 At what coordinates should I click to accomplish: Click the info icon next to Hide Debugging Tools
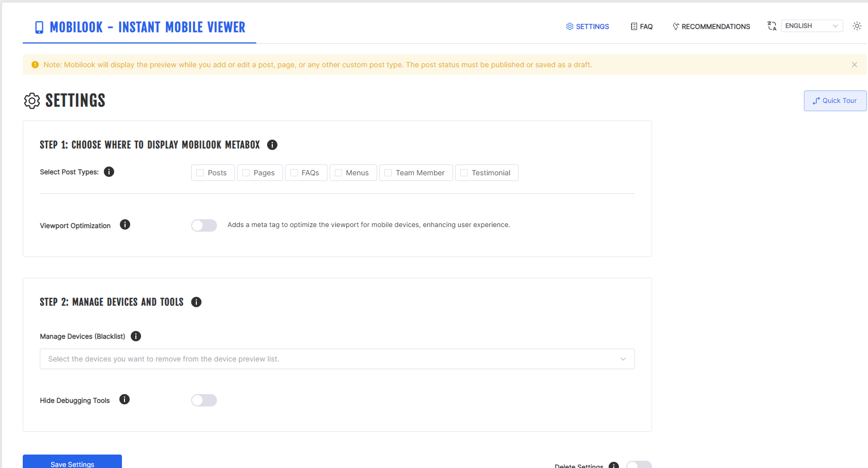[125, 399]
